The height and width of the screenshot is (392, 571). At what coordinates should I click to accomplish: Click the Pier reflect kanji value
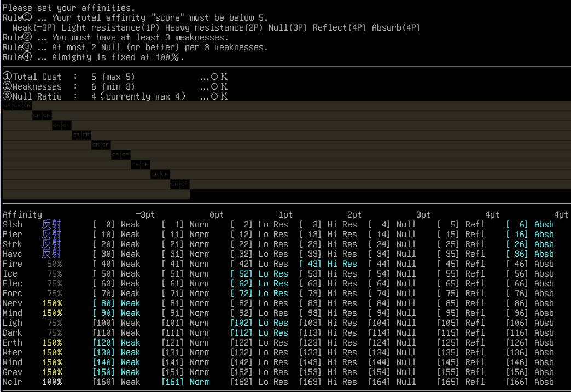[x=52, y=235]
